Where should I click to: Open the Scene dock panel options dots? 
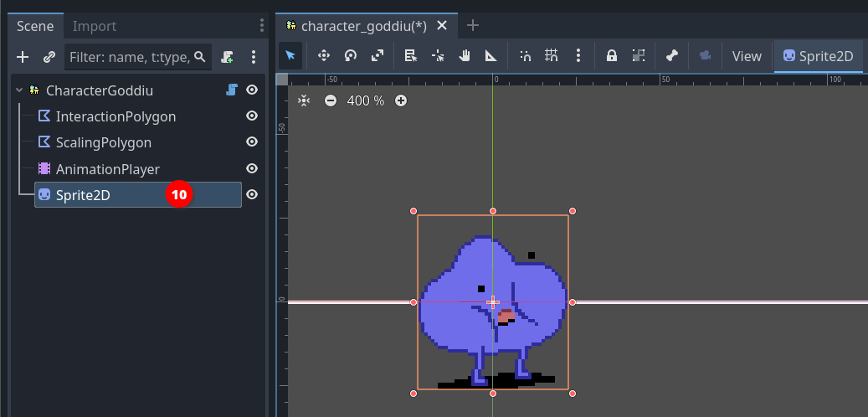coord(262,25)
